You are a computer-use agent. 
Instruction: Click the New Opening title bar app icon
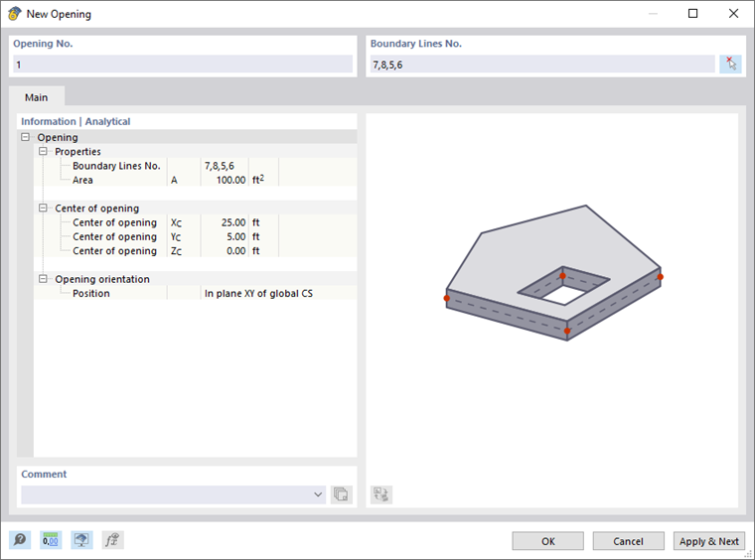tap(15, 14)
